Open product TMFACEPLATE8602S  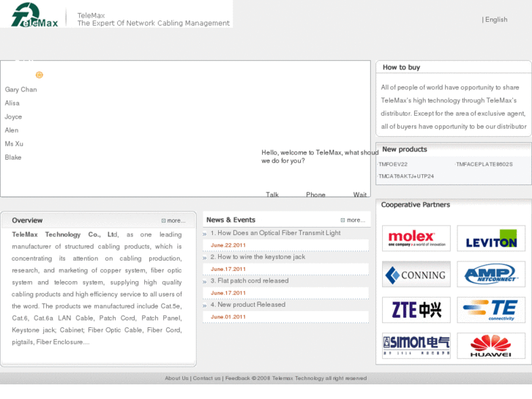point(484,164)
